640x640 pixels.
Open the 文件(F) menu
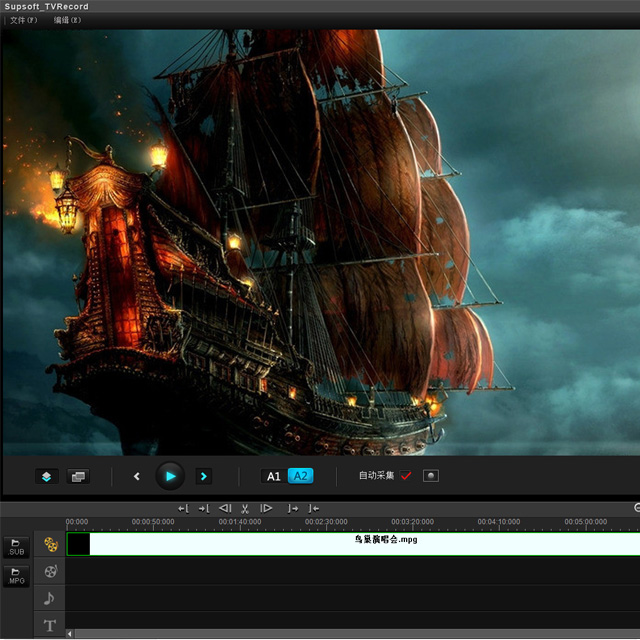[23, 20]
